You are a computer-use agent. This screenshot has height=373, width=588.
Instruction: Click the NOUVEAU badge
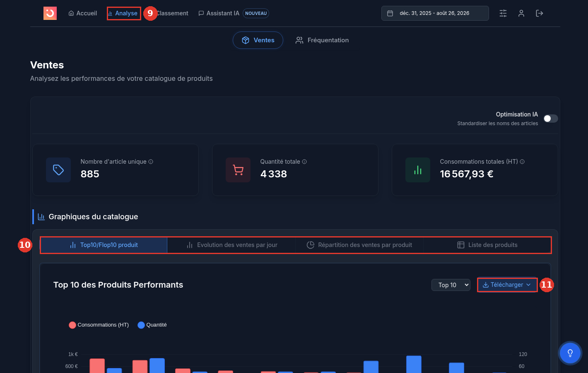(256, 13)
